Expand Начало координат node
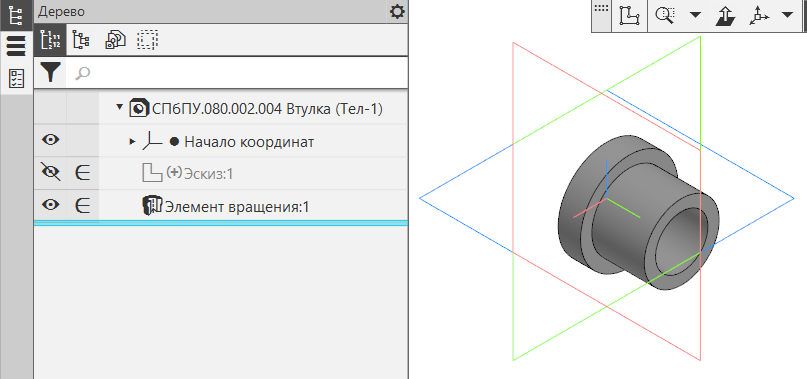 [x=133, y=142]
